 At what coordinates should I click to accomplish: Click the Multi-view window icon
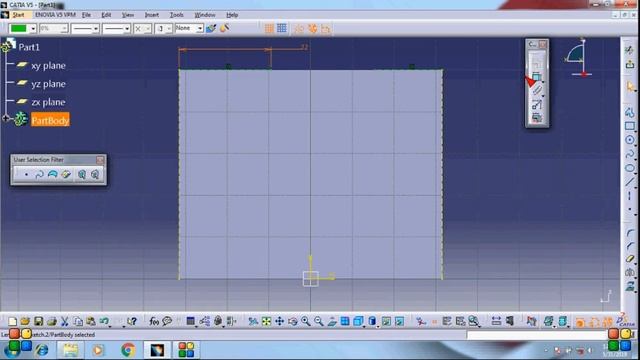tap(345, 322)
